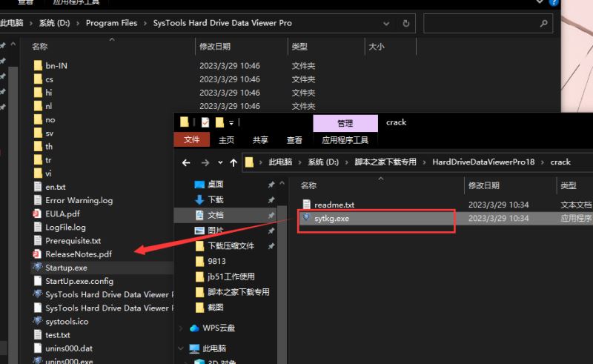The height and width of the screenshot is (364, 593).
Task: Switch to the 主页 ribbon tab
Action: point(227,140)
